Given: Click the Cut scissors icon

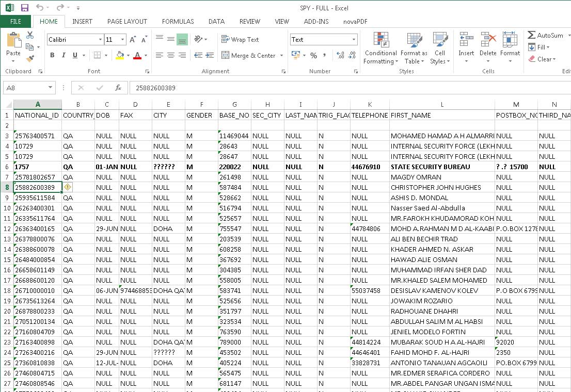Looking at the screenshot, I should [x=30, y=35].
